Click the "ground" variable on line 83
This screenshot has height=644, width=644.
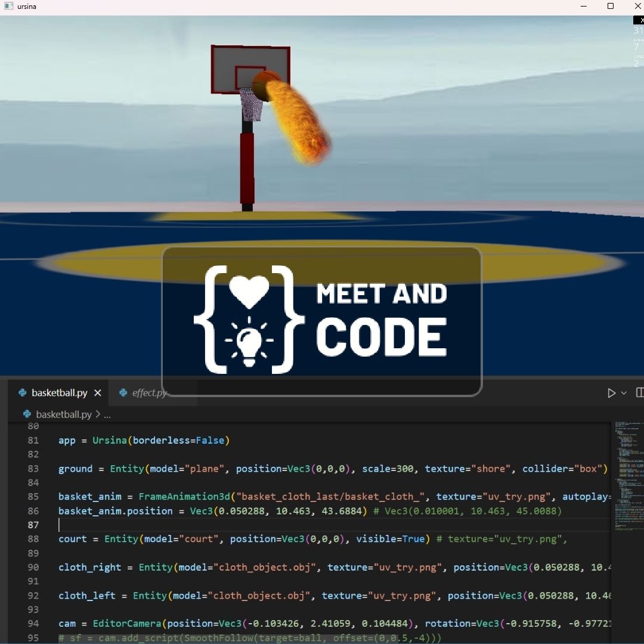76,469
